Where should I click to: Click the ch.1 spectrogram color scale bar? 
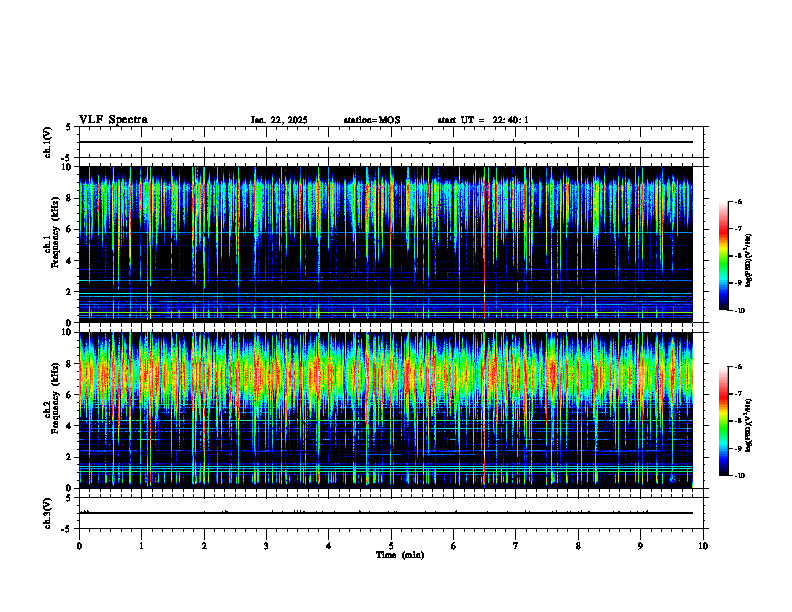[723, 256]
